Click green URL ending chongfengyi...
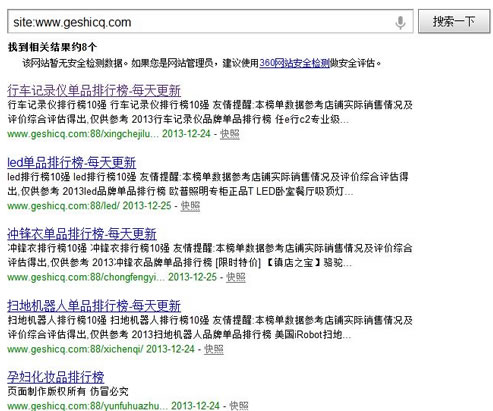493x411 pixels. pyautogui.click(x=86, y=277)
